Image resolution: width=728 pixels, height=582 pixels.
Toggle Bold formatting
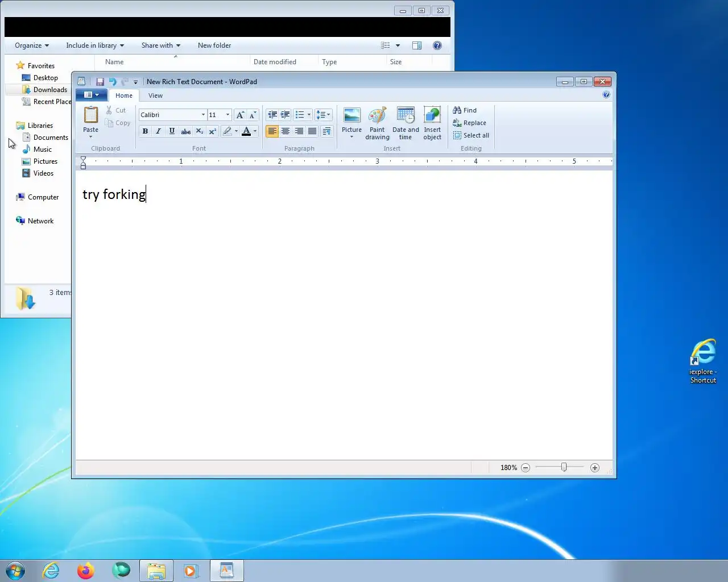click(145, 131)
